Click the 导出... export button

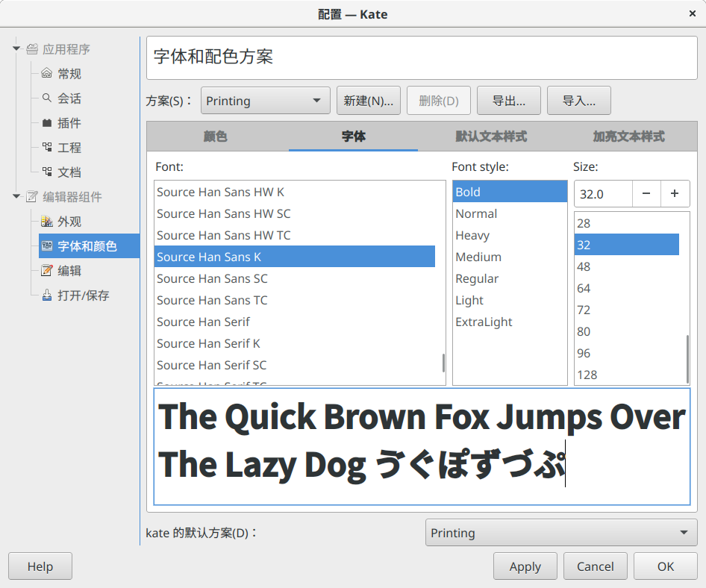(x=509, y=101)
